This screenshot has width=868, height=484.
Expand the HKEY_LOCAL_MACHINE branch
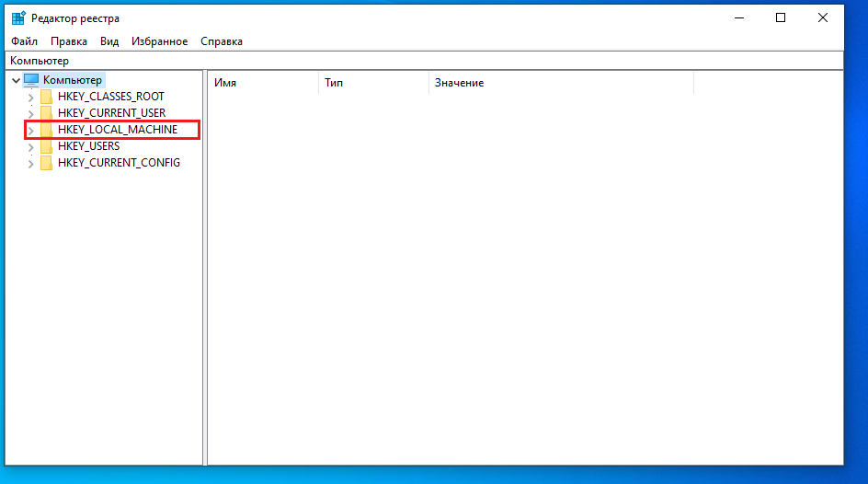[31, 131]
